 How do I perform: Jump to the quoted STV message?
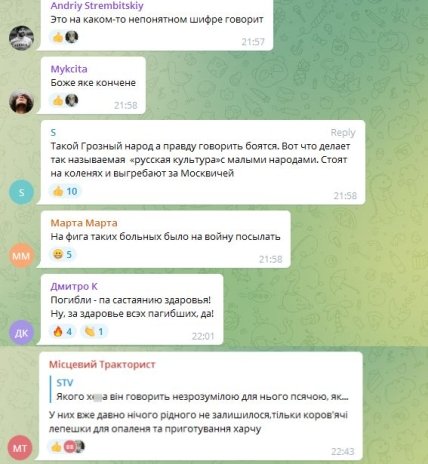pyautogui.click(x=203, y=390)
